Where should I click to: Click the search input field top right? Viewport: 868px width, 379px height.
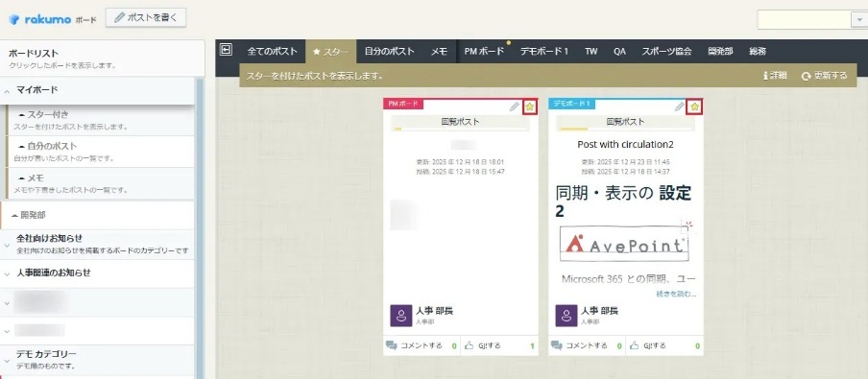pyautogui.click(x=804, y=19)
